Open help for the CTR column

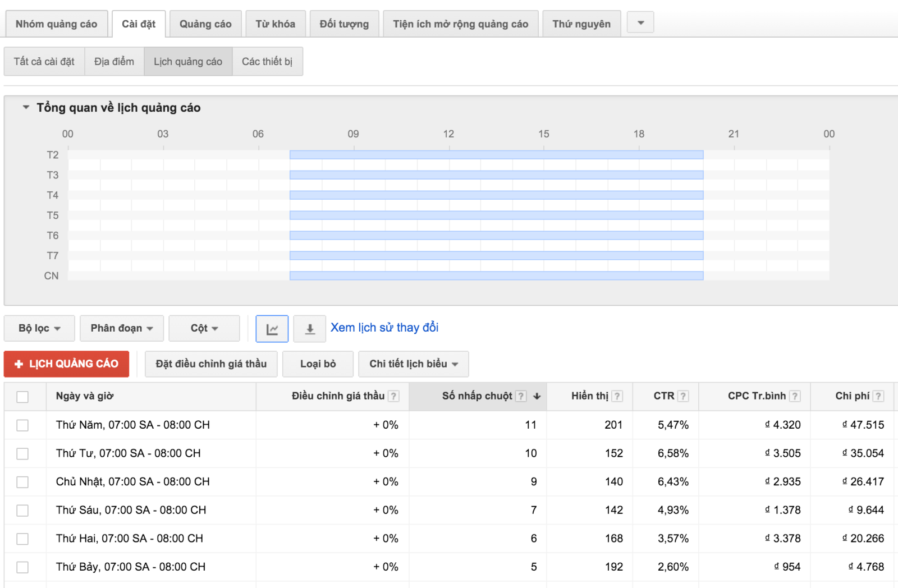click(x=684, y=396)
